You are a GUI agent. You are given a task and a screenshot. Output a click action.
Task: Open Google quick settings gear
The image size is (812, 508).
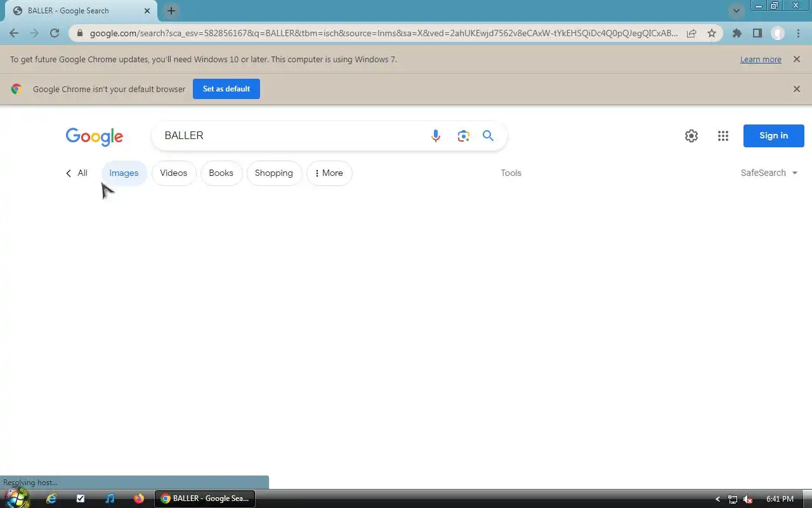pyautogui.click(x=691, y=135)
